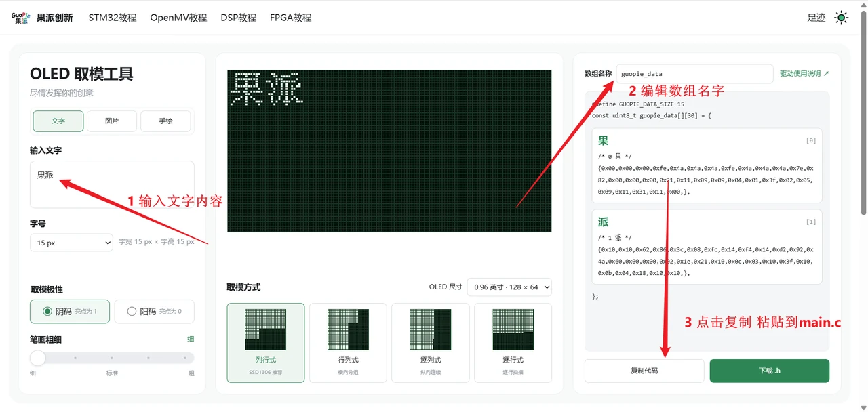Click the 输入文字 text area
This screenshot has width=868, height=412.
(x=112, y=184)
